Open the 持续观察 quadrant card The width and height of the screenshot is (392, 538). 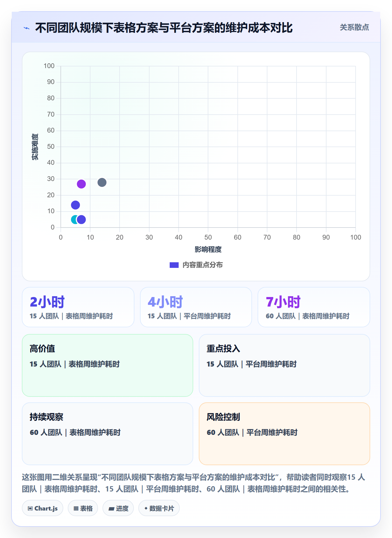[x=108, y=434]
